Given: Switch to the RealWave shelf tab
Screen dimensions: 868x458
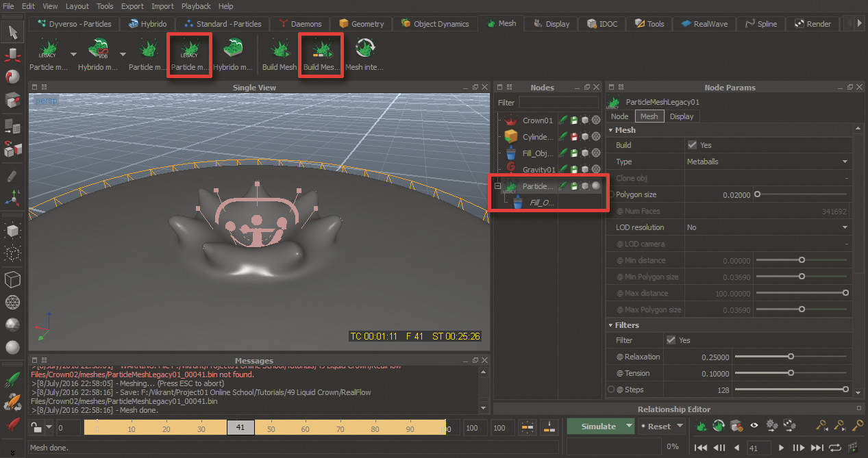Looking at the screenshot, I should click(x=704, y=23).
